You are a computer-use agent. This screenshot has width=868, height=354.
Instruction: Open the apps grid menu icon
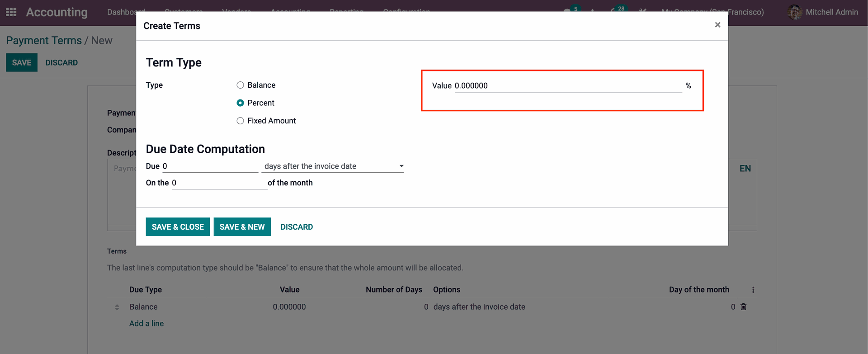coord(11,12)
